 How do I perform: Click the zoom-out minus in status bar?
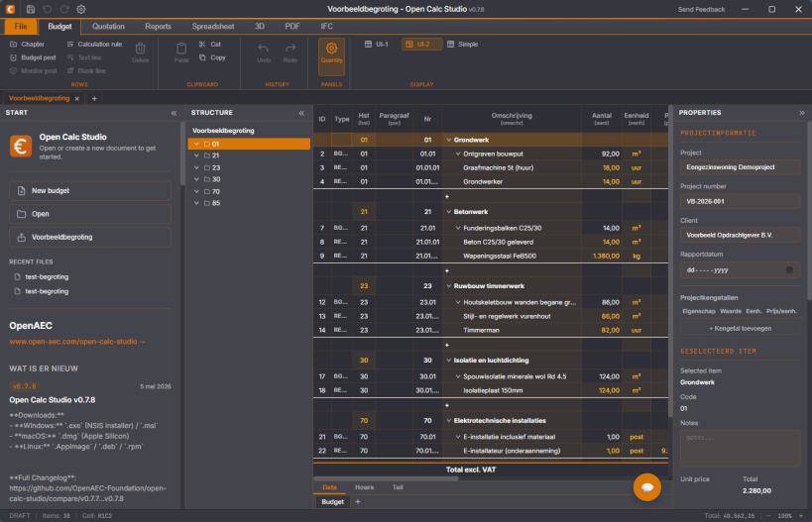pos(768,516)
